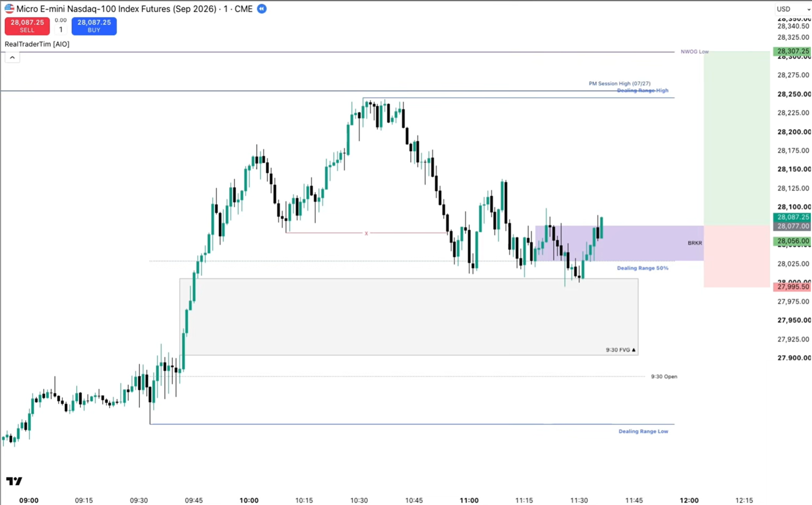Click the gray 28,077.00 price tag
This screenshot has height=505, width=812.
(792, 226)
